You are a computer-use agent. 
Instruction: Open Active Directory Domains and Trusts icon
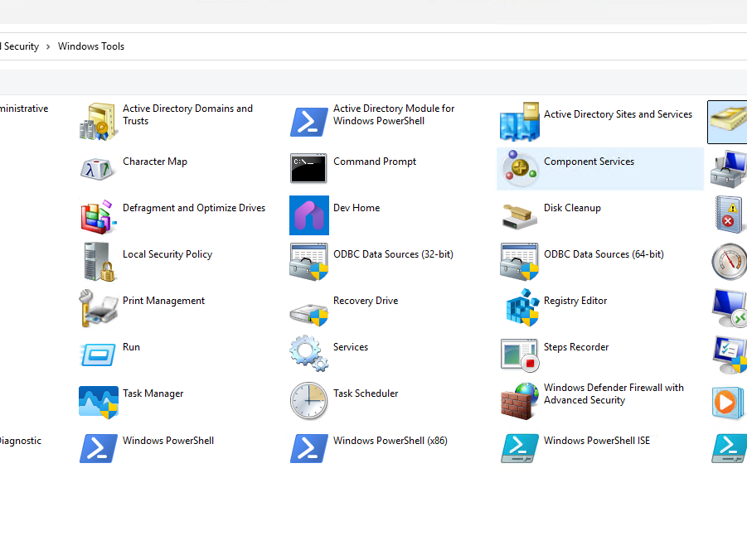(99, 122)
